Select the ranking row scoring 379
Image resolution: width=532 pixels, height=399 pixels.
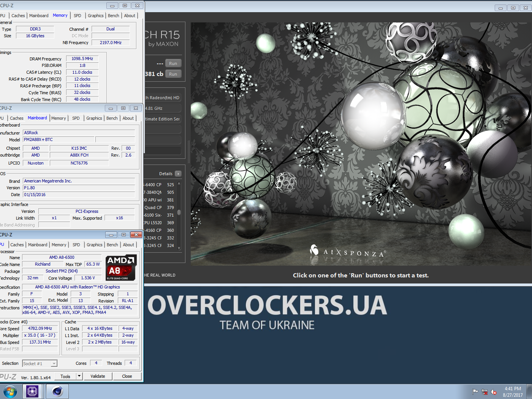tap(160, 207)
